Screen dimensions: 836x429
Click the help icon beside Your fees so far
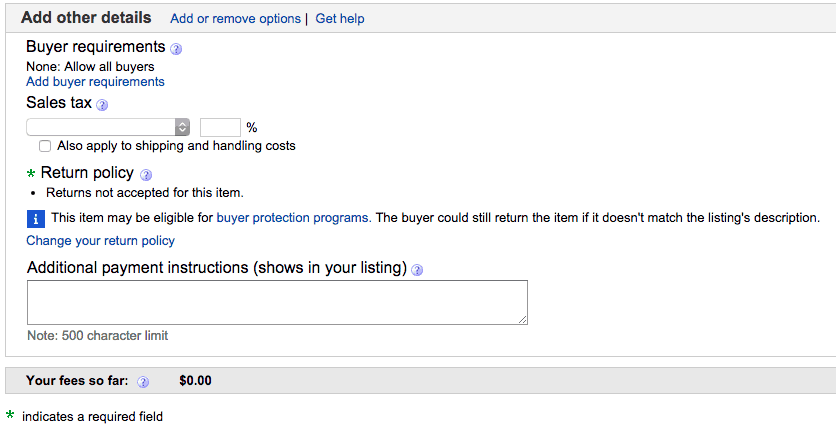click(x=143, y=382)
